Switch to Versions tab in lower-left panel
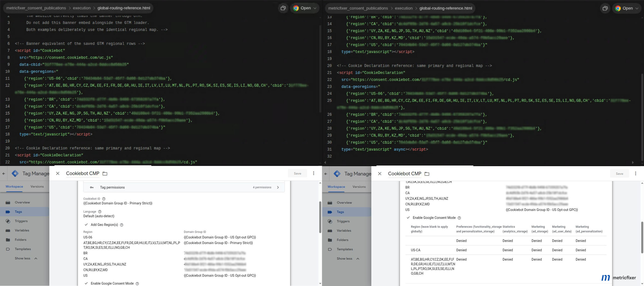Viewport: 644px width, 286px height. [37, 186]
